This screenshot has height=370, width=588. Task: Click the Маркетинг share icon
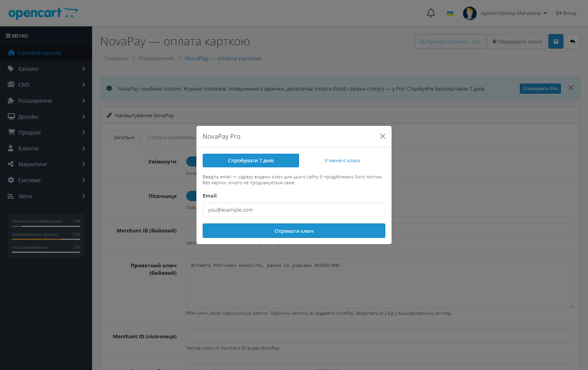point(11,164)
